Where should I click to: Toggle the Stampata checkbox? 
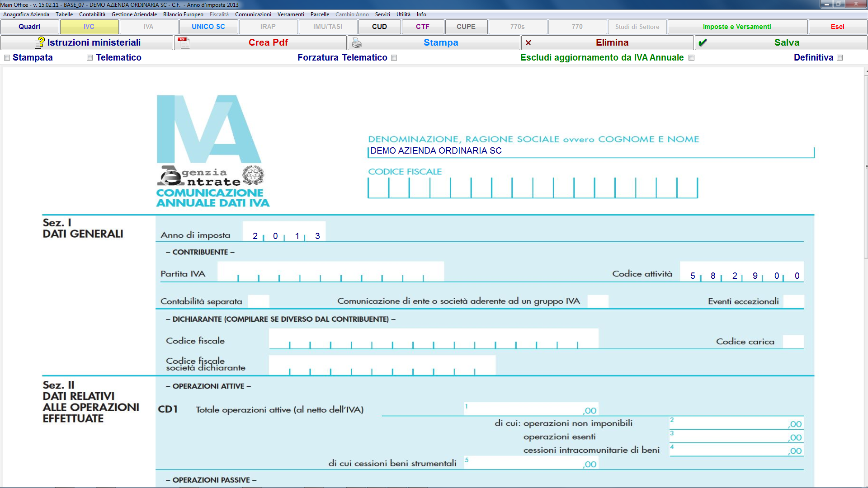(x=7, y=58)
